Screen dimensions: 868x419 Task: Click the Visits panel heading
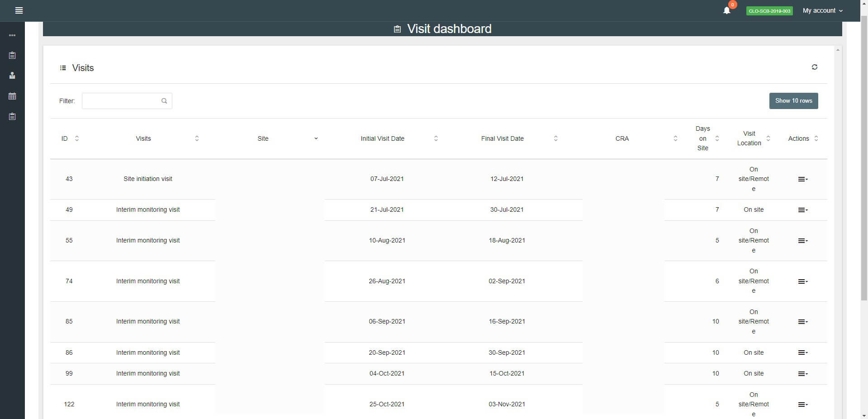coord(83,68)
